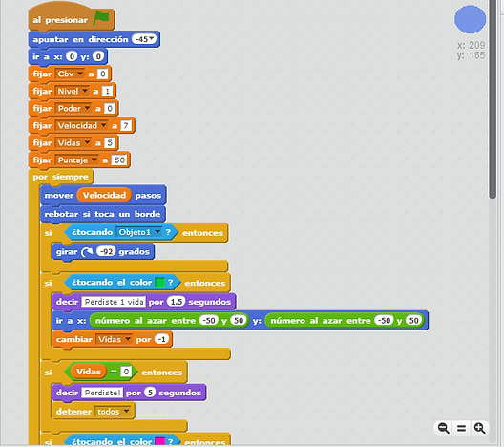Click the Puntaje value field showing 50
The height and width of the screenshot is (447, 504).
pyautogui.click(x=119, y=160)
